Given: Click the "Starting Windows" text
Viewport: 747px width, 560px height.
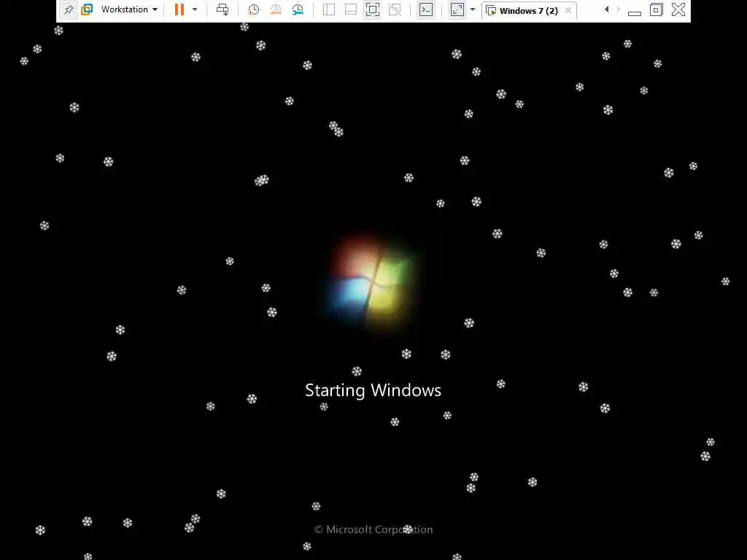Looking at the screenshot, I should tap(373, 391).
